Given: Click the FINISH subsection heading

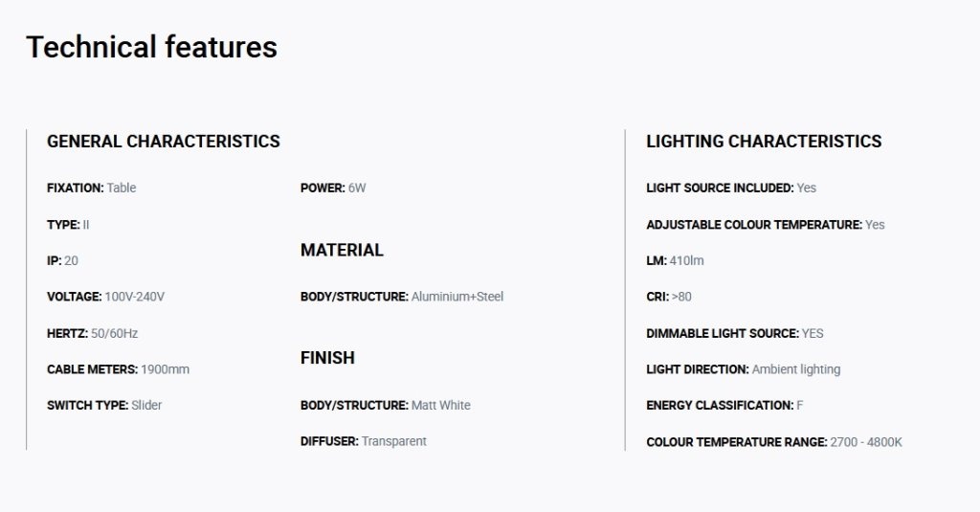Looking at the screenshot, I should tap(327, 358).
